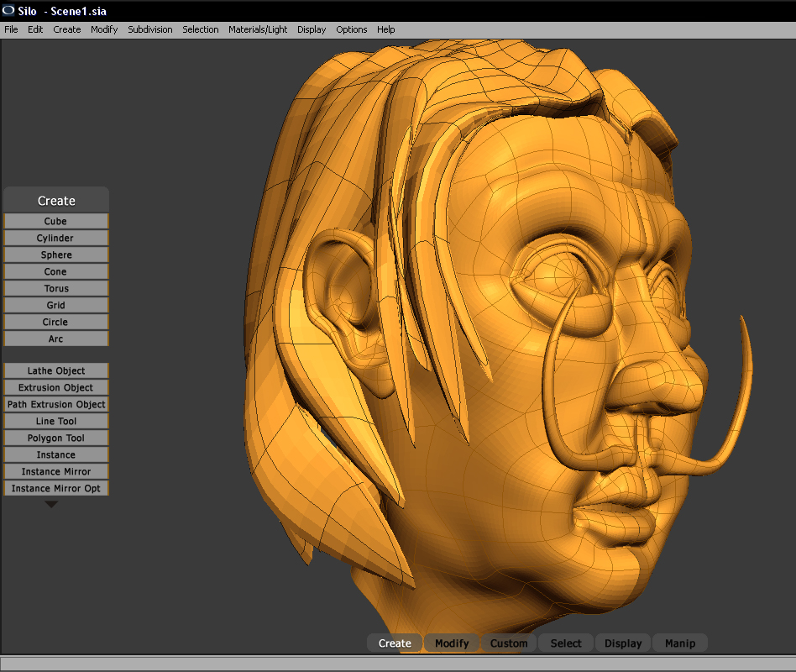Click the Path Extrusion Object button
This screenshot has height=672, width=796.
point(56,404)
